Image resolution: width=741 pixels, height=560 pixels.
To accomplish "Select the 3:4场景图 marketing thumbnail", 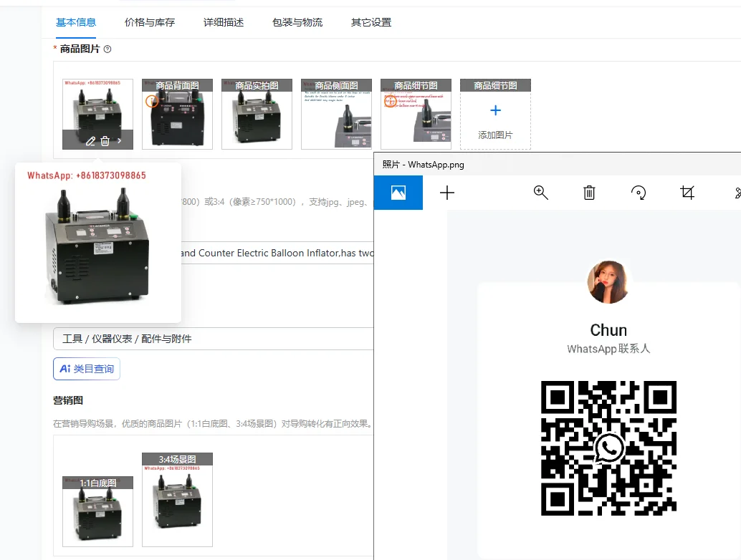I will pyautogui.click(x=177, y=500).
